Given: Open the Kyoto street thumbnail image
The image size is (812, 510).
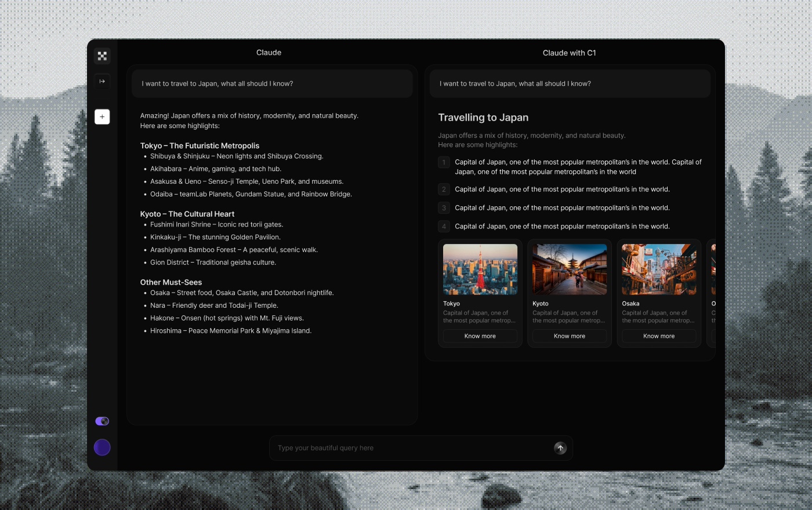Looking at the screenshot, I should [570, 269].
